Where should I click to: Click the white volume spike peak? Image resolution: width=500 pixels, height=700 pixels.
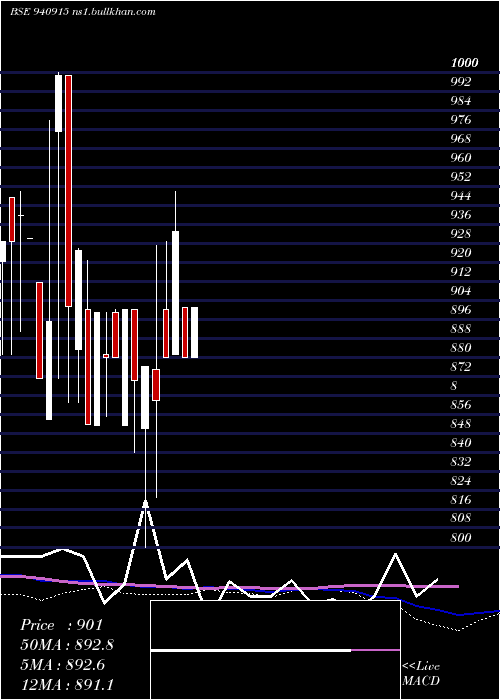pos(146,502)
